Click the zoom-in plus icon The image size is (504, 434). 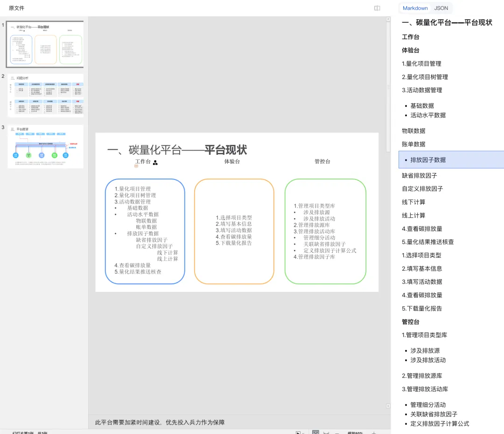click(374, 433)
